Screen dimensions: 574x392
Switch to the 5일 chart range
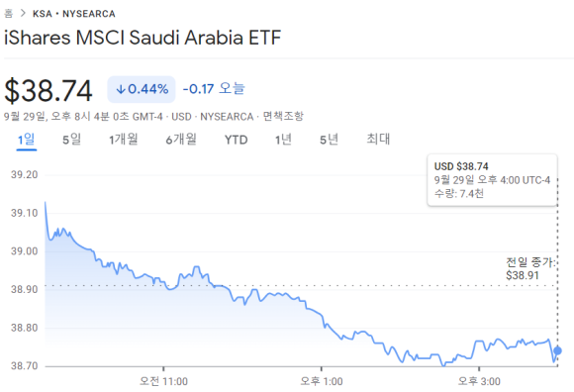tap(71, 140)
